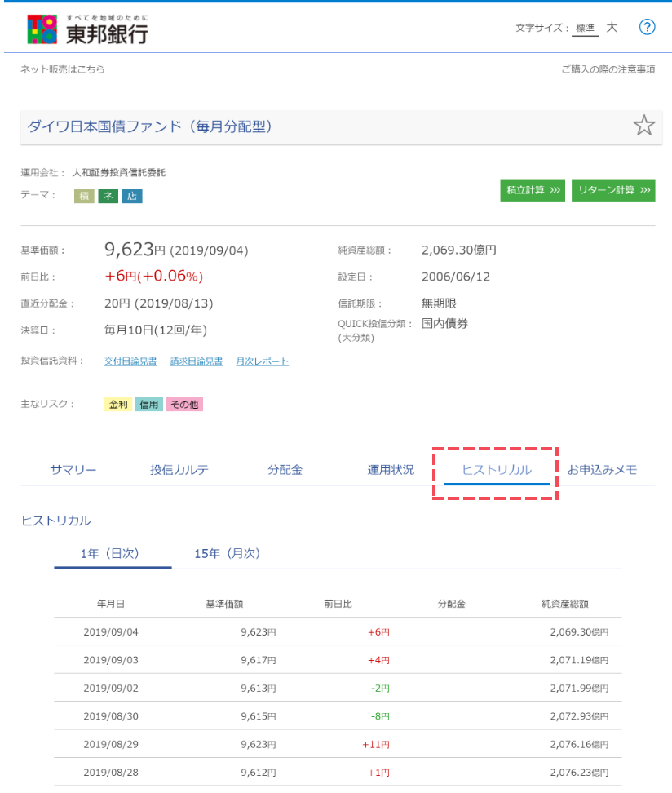Image resolution: width=672 pixels, height=793 pixels.
Task: Select the 2019/09/04 date cell
Action: (x=111, y=632)
